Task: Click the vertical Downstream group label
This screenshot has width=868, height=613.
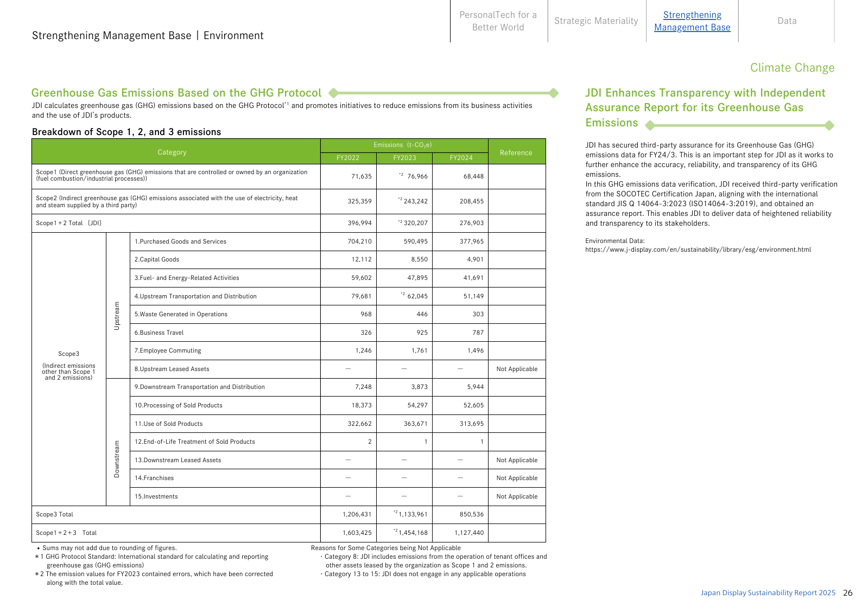Action: (x=117, y=459)
